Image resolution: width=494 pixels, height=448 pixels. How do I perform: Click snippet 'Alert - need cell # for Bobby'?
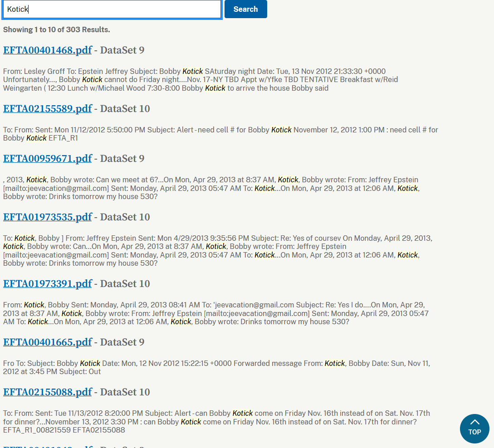click(223, 130)
